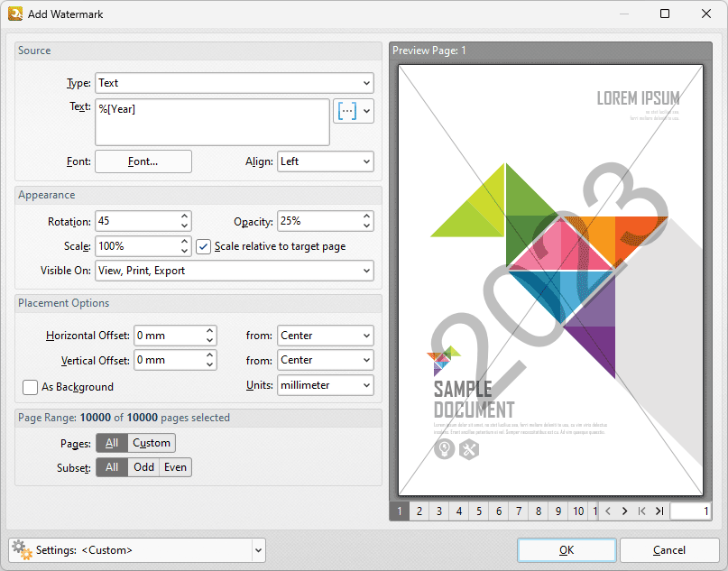Select preview page 3 tab
728x571 pixels.
pyautogui.click(x=438, y=511)
